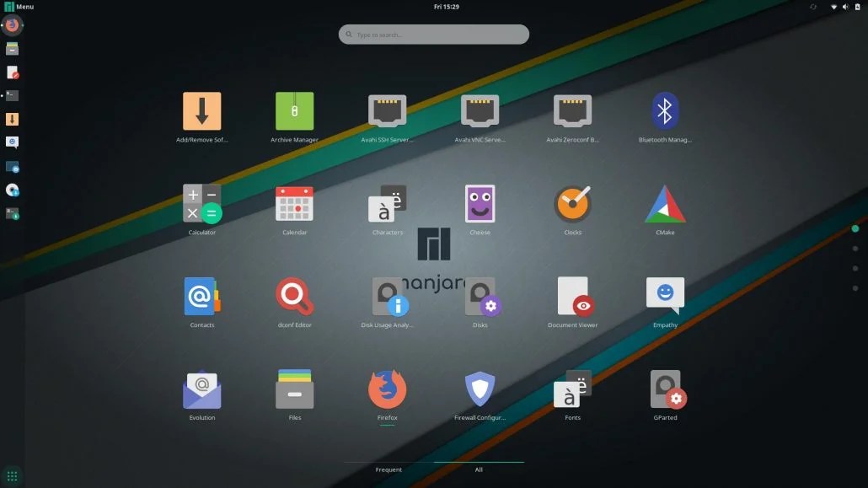The image size is (868, 488).
Task: Switch to the Frequent apps tab
Action: [x=388, y=469]
